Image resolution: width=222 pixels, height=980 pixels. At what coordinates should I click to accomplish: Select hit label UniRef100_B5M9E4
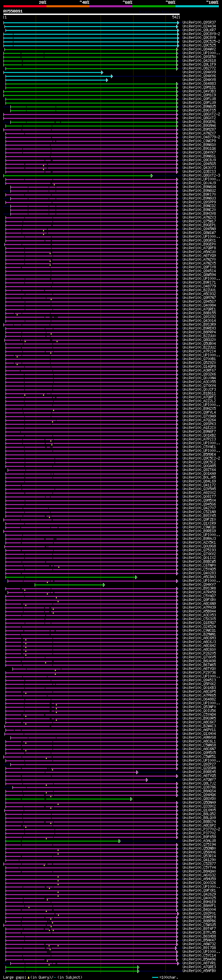coord(199,455)
